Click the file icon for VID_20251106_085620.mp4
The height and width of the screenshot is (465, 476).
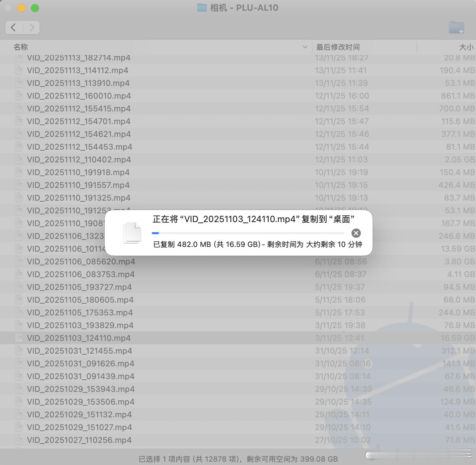(19, 262)
